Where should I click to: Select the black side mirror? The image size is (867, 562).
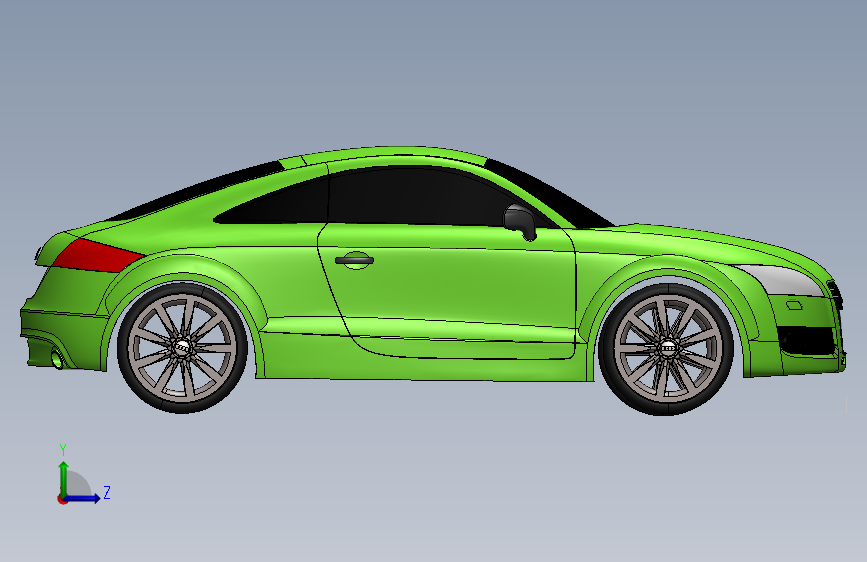click(520, 222)
